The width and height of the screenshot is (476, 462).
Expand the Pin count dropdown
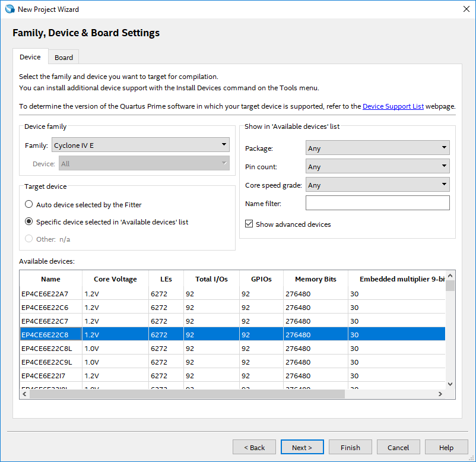[377, 166]
